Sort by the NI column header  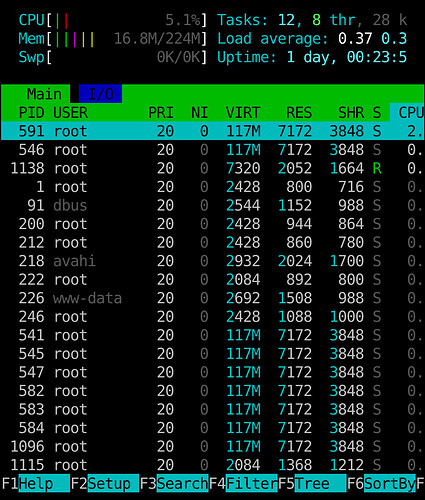coord(199,113)
